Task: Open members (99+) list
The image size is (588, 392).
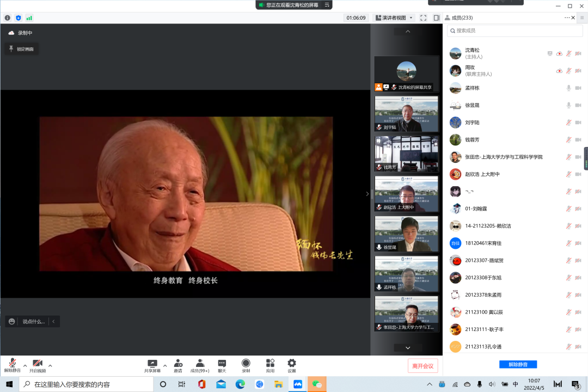Action: pyautogui.click(x=200, y=365)
